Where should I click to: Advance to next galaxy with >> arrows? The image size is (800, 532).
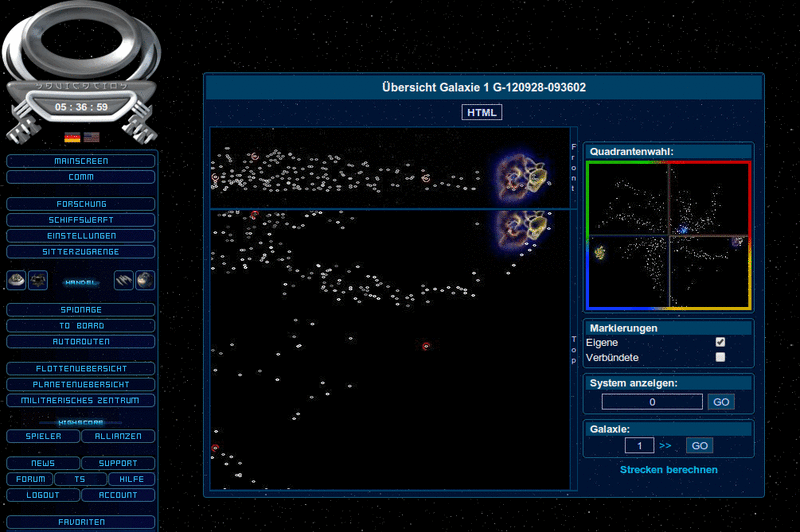665,445
